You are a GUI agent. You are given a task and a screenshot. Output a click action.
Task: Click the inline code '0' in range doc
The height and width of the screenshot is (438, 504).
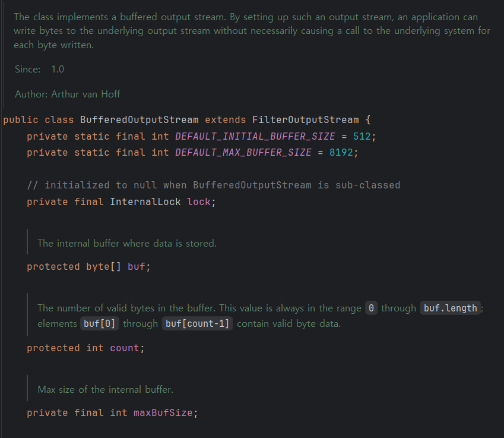tap(371, 308)
